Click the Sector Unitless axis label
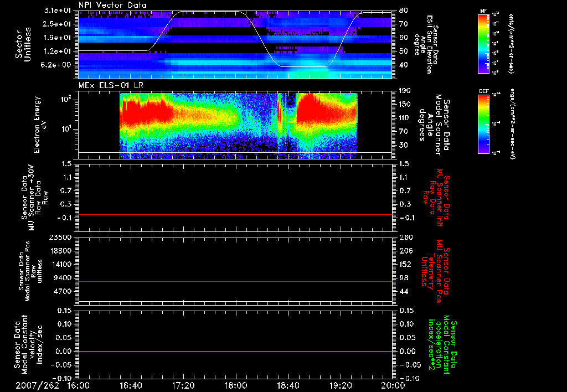Screen dimensions: 567x392 23,44
